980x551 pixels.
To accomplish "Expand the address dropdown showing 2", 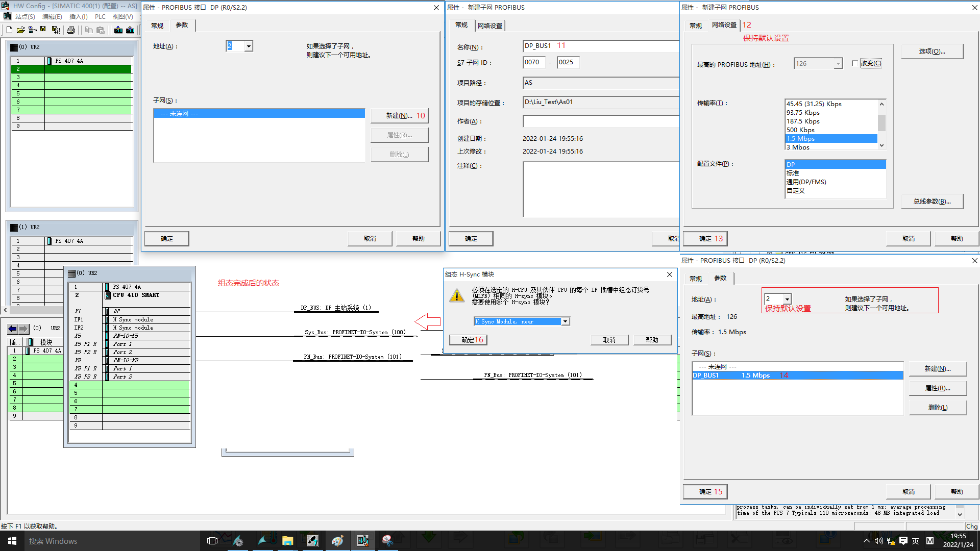I will click(249, 46).
